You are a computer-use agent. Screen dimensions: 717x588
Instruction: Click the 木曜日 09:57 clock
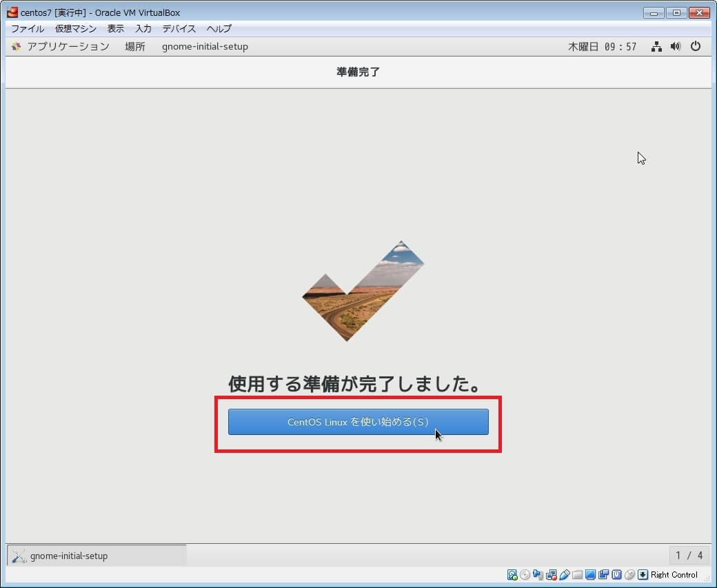[x=602, y=47]
